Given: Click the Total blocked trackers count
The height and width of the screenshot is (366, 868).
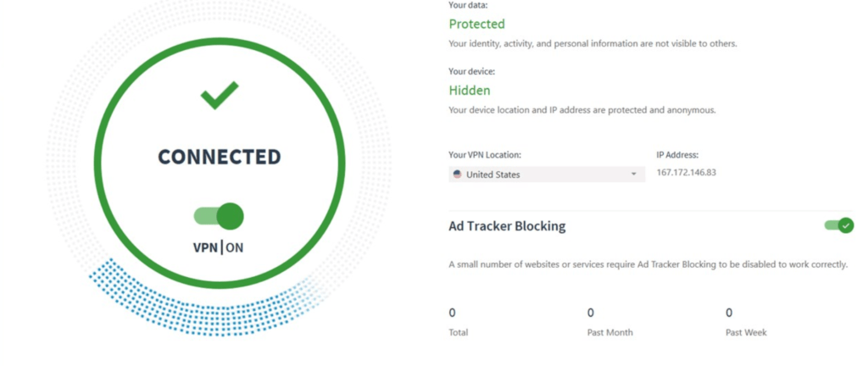Looking at the screenshot, I should pos(453,313).
